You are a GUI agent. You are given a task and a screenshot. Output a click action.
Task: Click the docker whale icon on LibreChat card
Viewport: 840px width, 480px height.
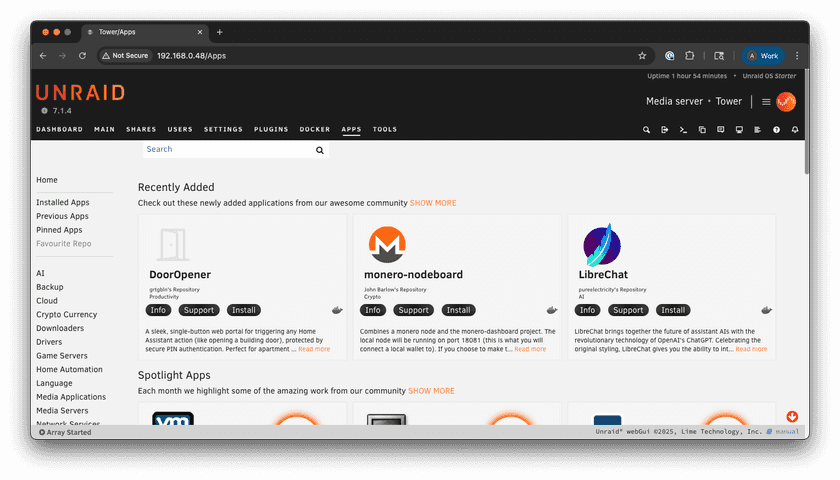[767, 310]
